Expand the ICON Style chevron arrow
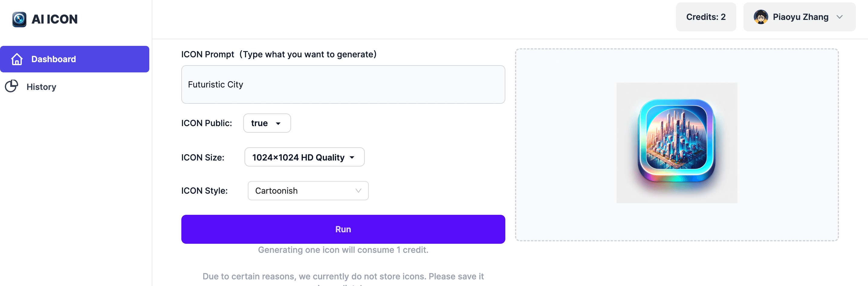This screenshot has width=868, height=286. pyautogui.click(x=358, y=190)
